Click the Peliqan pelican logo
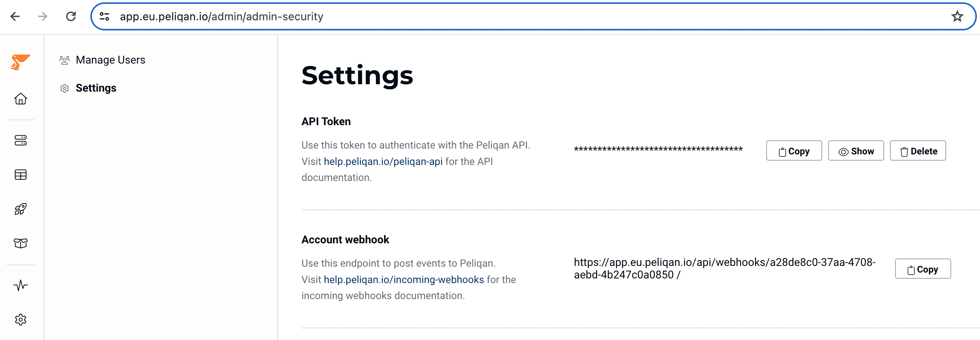The image size is (980, 340). [x=20, y=62]
